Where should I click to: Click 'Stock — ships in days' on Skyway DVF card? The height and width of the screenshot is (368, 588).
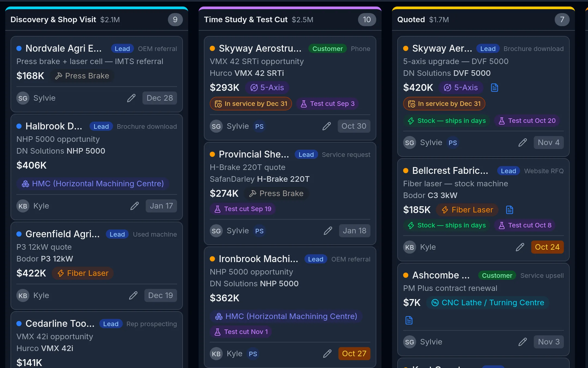(x=446, y=120)
